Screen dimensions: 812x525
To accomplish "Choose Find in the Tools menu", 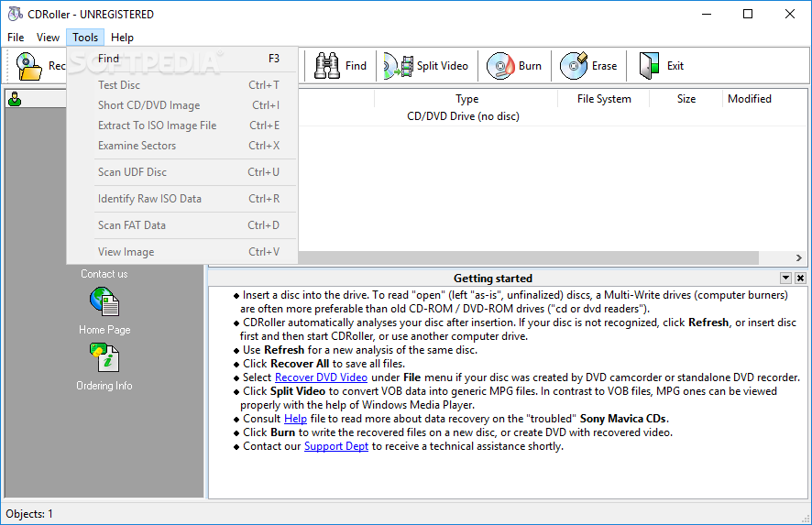I will tap(182, 59).
